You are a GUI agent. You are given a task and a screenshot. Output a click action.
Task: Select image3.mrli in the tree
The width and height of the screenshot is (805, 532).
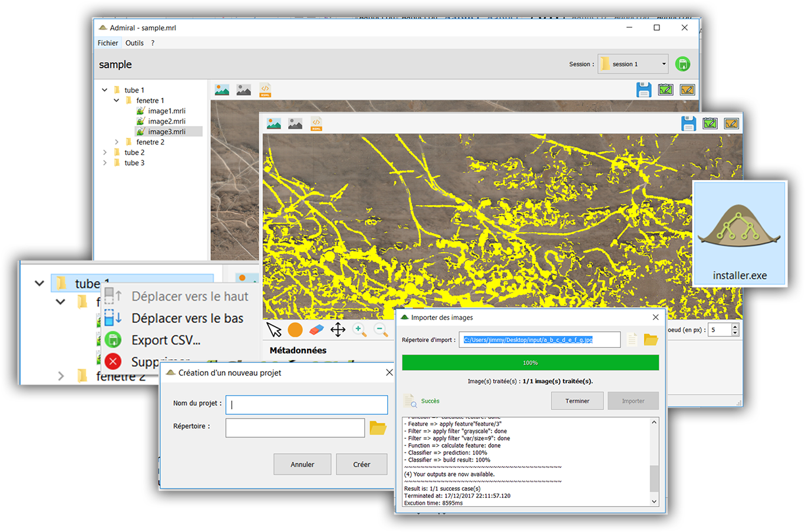pyautogui.click(x=169, y=131)
